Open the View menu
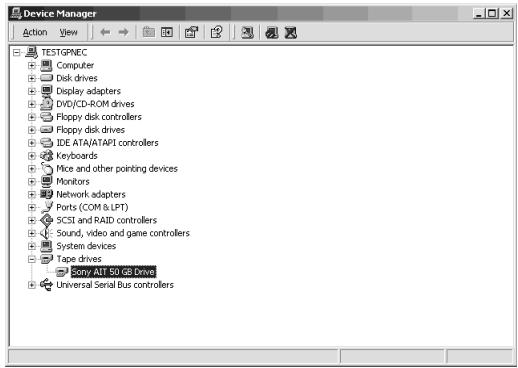The height and width of the screenshot is (368, 518). click(x=68, y=32)
